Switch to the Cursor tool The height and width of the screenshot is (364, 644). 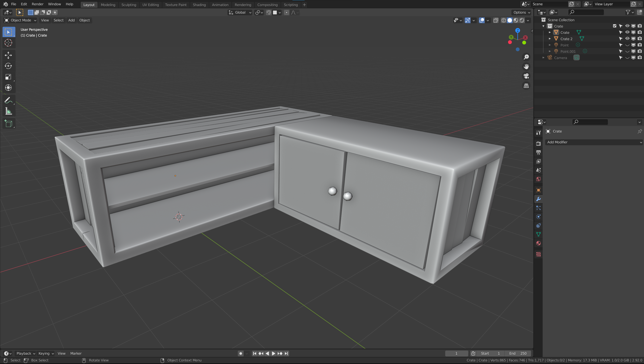[8, 43]
